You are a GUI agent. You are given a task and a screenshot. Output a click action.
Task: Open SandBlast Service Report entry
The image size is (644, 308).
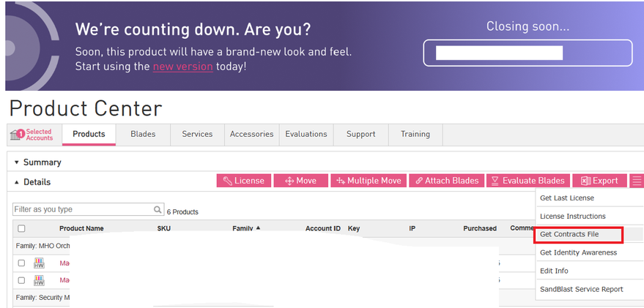tap(590, 289)
